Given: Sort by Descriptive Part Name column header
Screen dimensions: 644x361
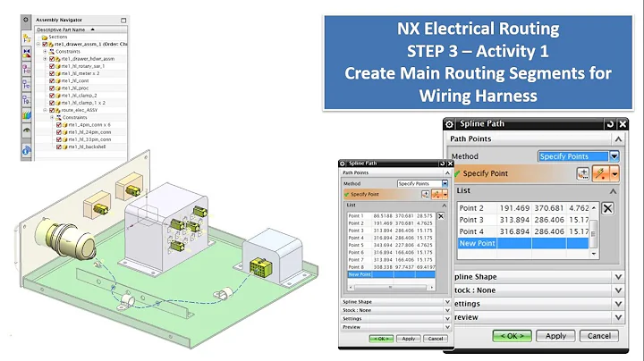Looking at the screenshot, I should coord(80,29).
